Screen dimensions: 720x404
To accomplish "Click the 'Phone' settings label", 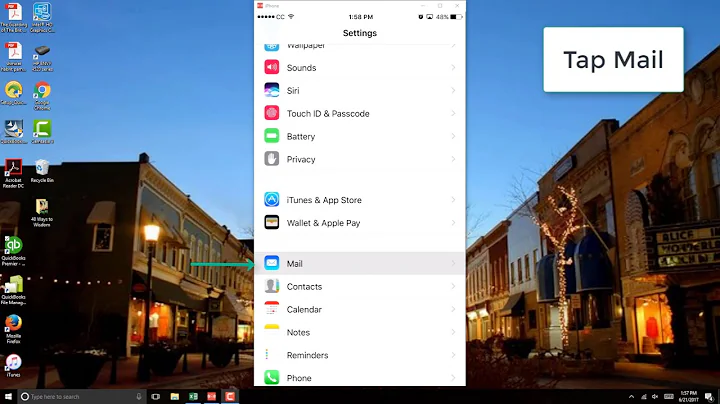I will click(x=299, y=378).
